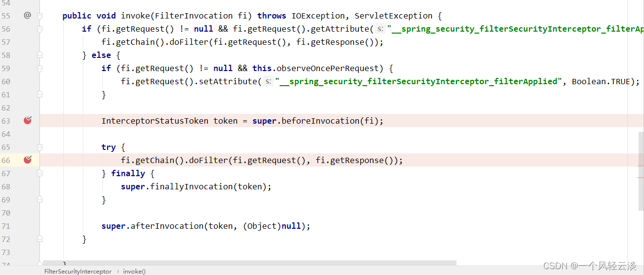The height and width of the screenshot is (275, 644).
Task: Click line number 57 in the gutter
Action: (6, 42)
